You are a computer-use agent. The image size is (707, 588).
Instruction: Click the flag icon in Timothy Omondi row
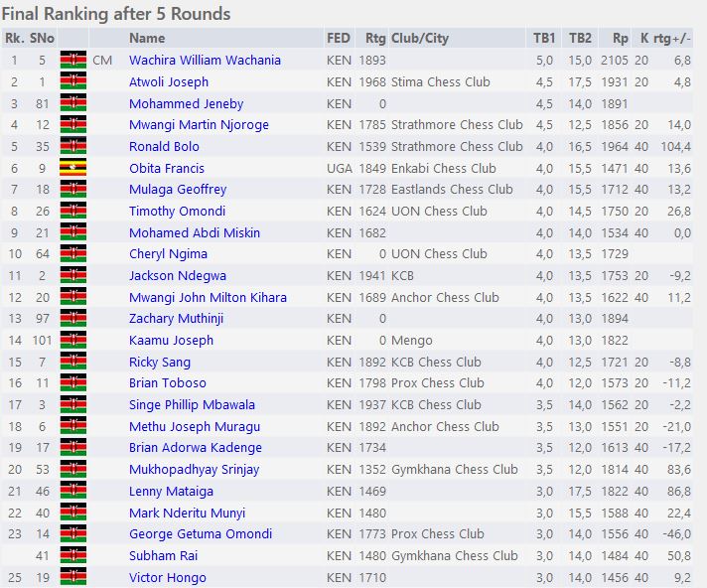(73, 211)
